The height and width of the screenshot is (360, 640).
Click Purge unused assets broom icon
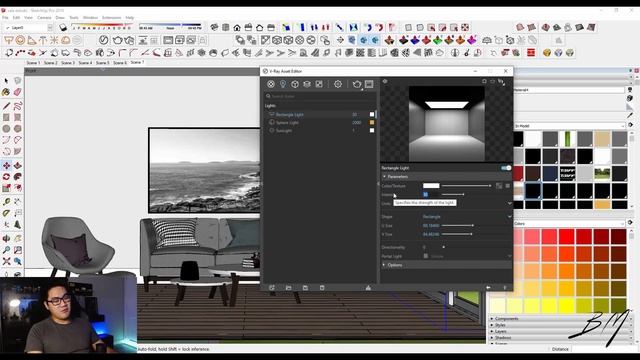(368, 288)
